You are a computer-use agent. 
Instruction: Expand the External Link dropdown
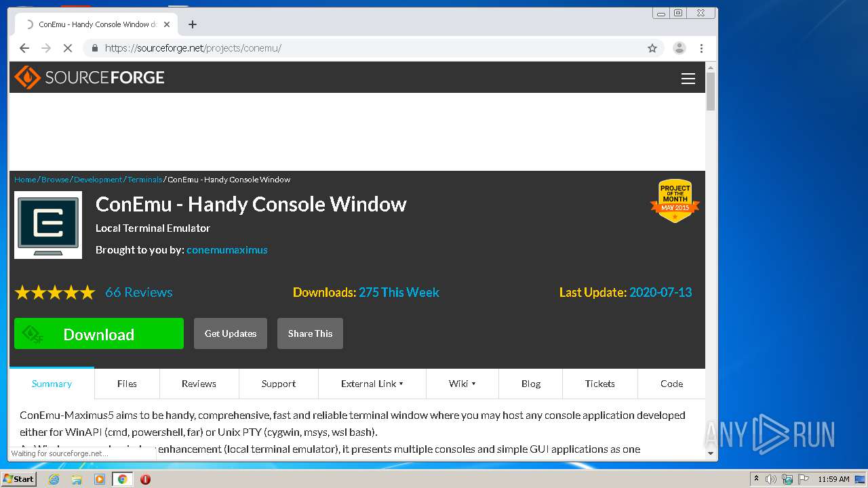pyautogui.click(x=372, y=384)
